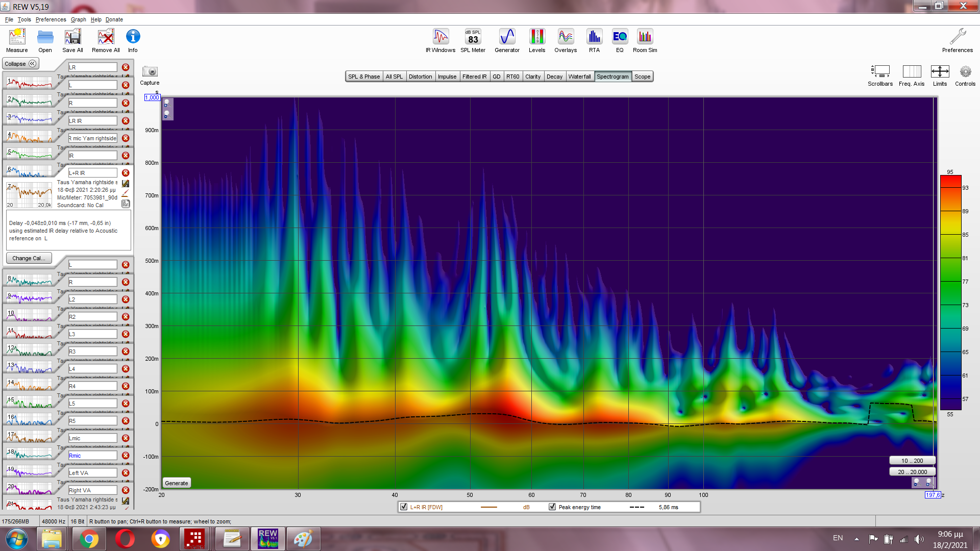Click the Generate button
This screenshot has height=551, width=980.
177,483
